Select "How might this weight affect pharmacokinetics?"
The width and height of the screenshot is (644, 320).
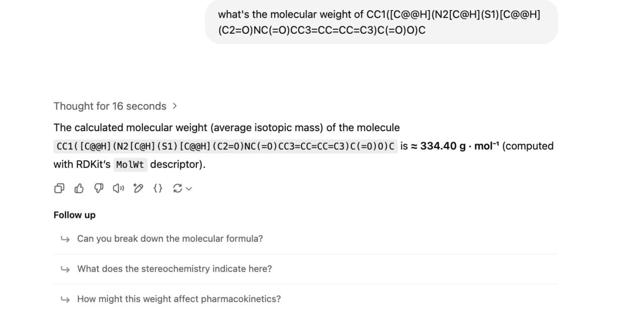click(x=179, y=299)
